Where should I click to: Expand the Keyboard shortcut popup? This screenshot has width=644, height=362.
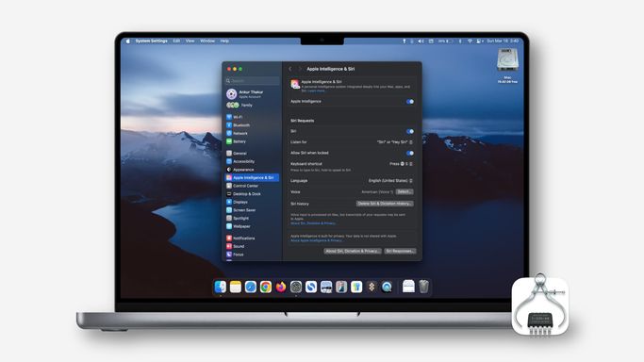pyautogui.click(x=401, y=164)
